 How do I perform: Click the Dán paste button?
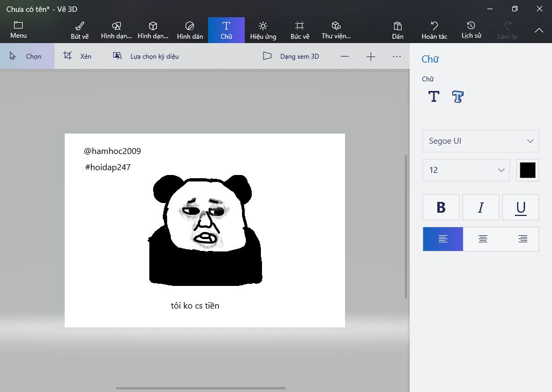(x=397, y=30)
